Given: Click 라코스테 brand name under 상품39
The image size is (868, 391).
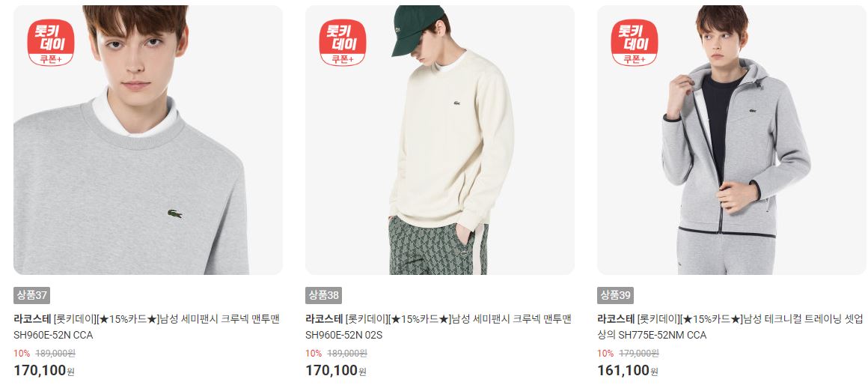Looking at the screenshot, I should [x=616, y=319].
